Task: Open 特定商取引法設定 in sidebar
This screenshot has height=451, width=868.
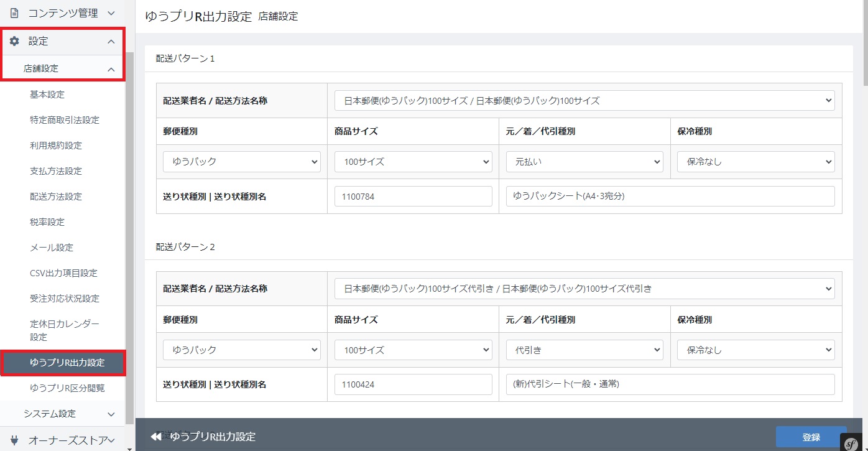Action: [x=65, y=120]
